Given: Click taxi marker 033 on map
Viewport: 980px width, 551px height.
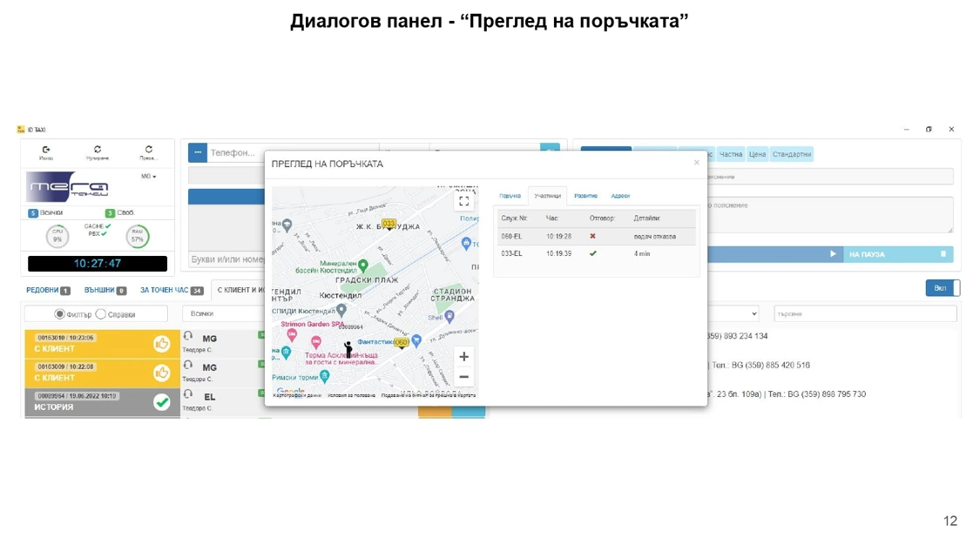Looking at the screenshot, I should (389, 224).
